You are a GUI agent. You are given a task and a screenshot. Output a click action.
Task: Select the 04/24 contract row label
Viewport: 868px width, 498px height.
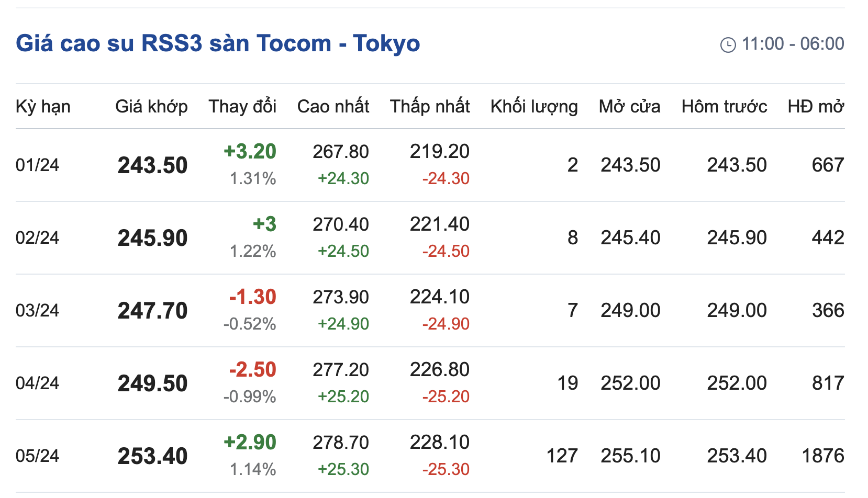point(37,383)
